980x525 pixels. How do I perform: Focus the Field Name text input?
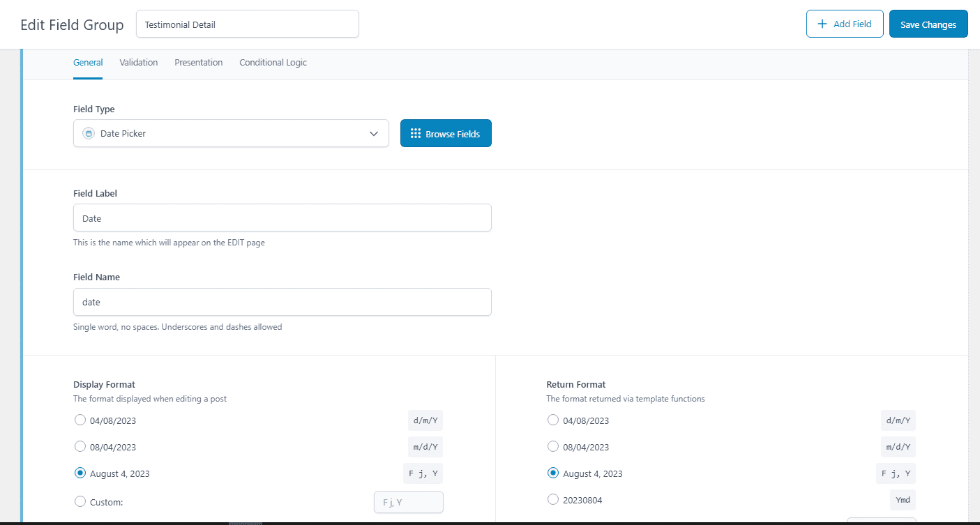coord(282,302)
